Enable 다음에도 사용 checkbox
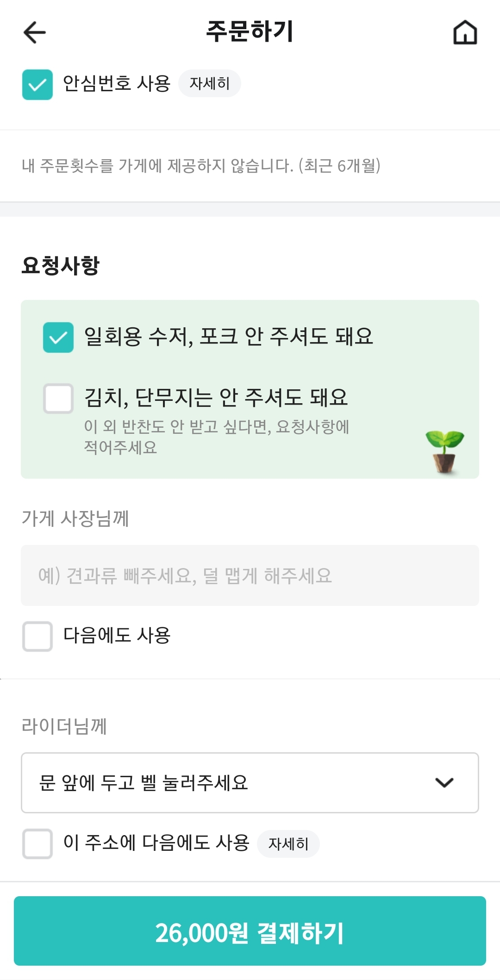This screenshot has width=500, height=980. [x=37, y=636]
